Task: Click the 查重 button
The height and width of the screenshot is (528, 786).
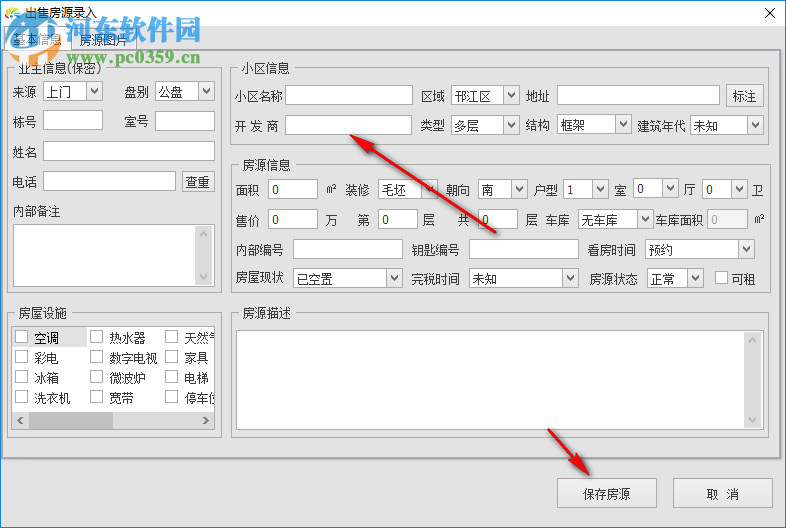Action: (198, 182)
